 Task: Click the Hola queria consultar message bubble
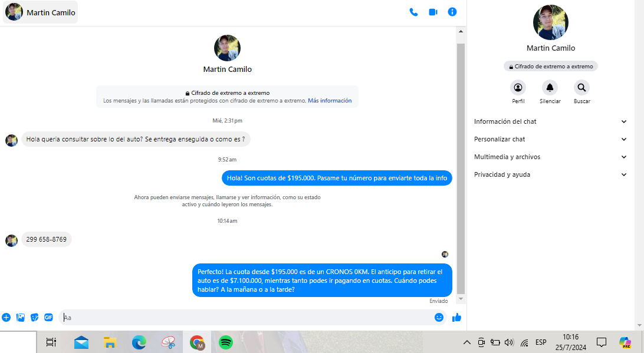(x=136, y=139)
